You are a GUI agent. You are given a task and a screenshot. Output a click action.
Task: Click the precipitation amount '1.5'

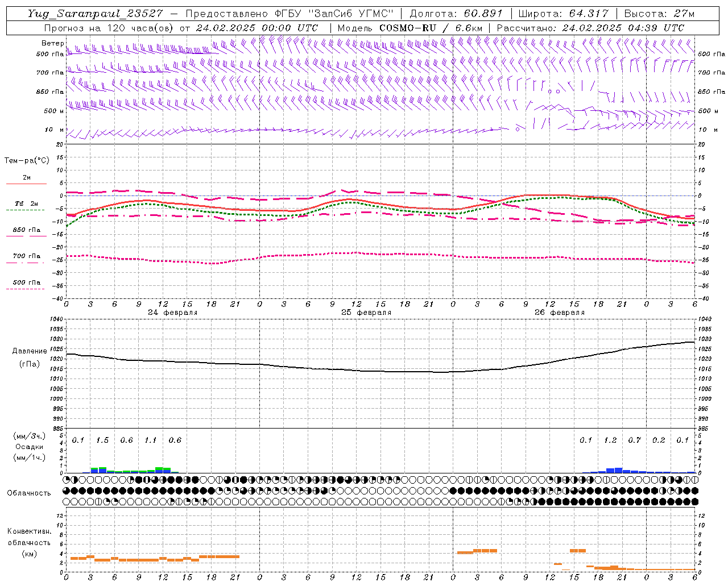[102, 440]
